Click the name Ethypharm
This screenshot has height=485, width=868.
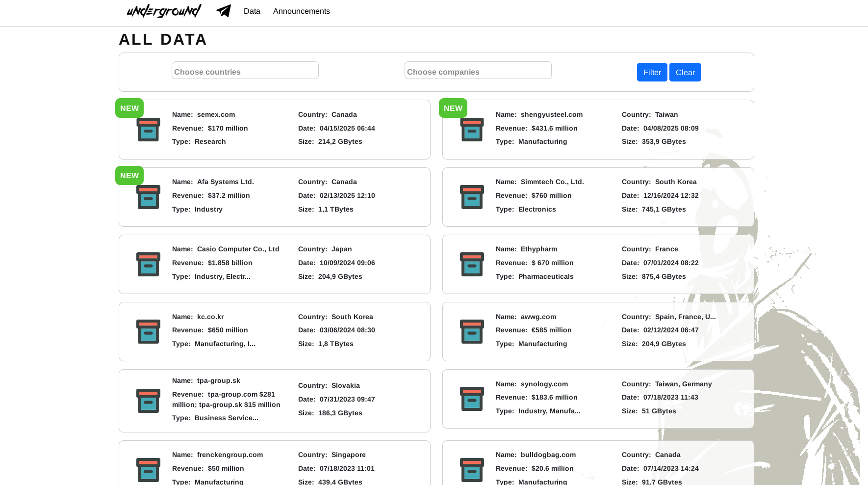click(x=539, y=249)
